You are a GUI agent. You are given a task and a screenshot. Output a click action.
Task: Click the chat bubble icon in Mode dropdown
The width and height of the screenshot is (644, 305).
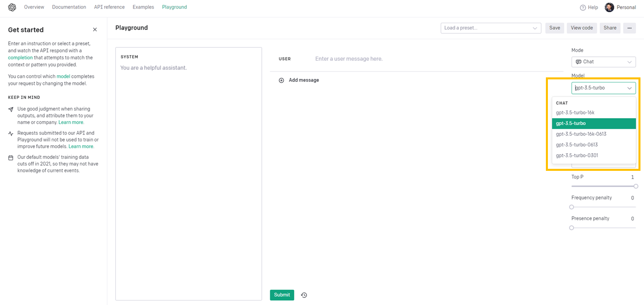coord(579,62)
